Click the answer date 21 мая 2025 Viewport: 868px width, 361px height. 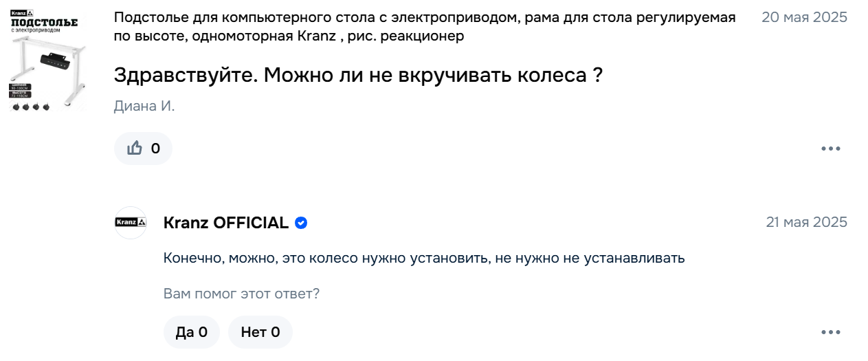point(806,222)
